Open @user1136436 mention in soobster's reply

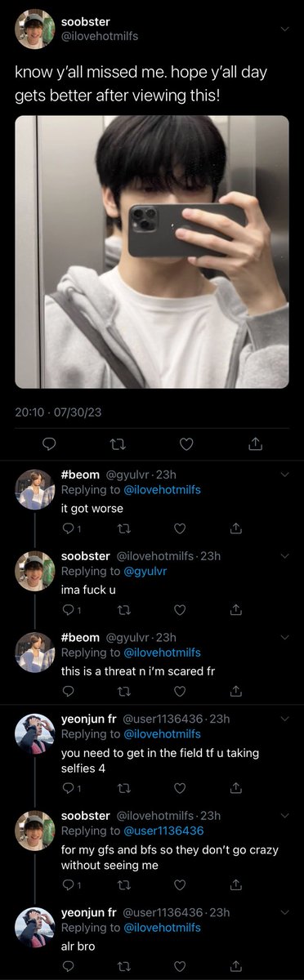pos(163,830)
